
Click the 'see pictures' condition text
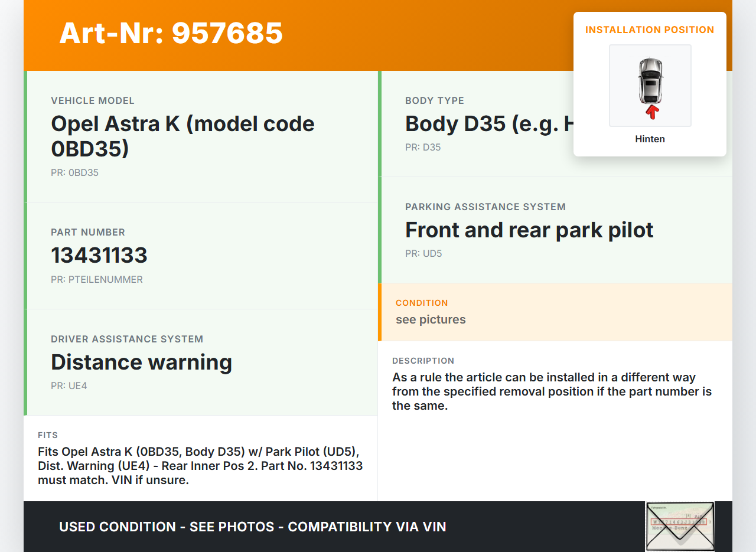431,319
